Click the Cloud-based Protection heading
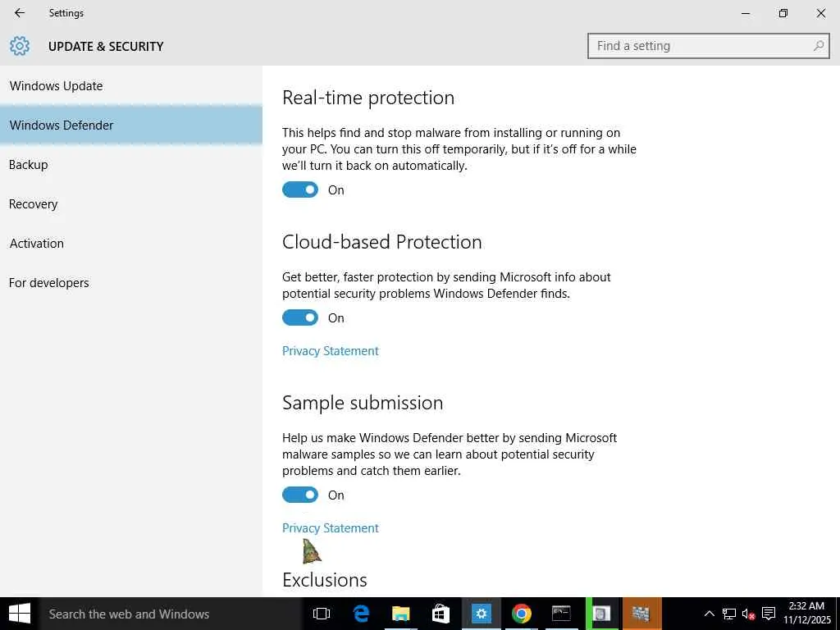Image resolution: width=840 pixels, height=630 pixels. 382,242
